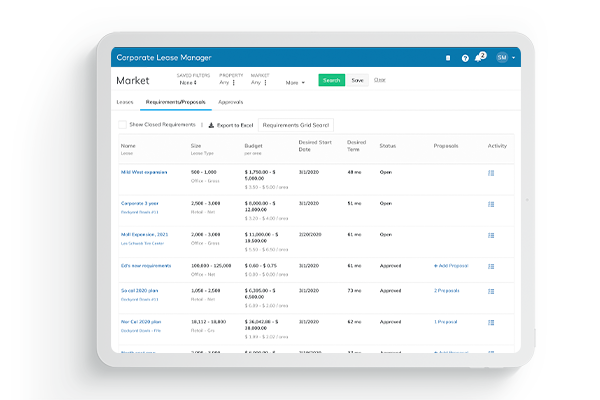Open the 1 Proposal link

pyautogui.click(x=445, y=322)
